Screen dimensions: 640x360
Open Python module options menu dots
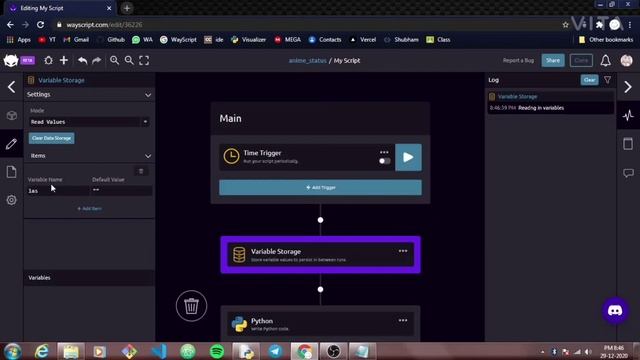coord(403,320)
